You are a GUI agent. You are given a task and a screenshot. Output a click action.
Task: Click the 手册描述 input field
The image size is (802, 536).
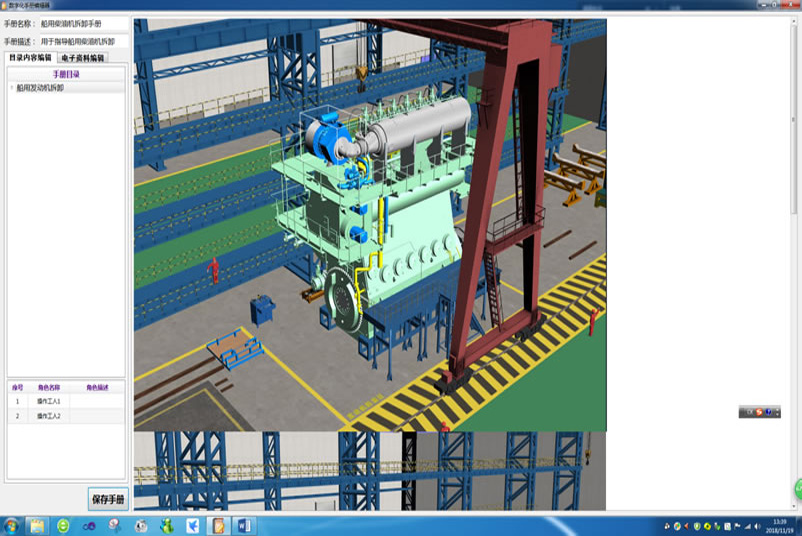[x=83, y=42]
